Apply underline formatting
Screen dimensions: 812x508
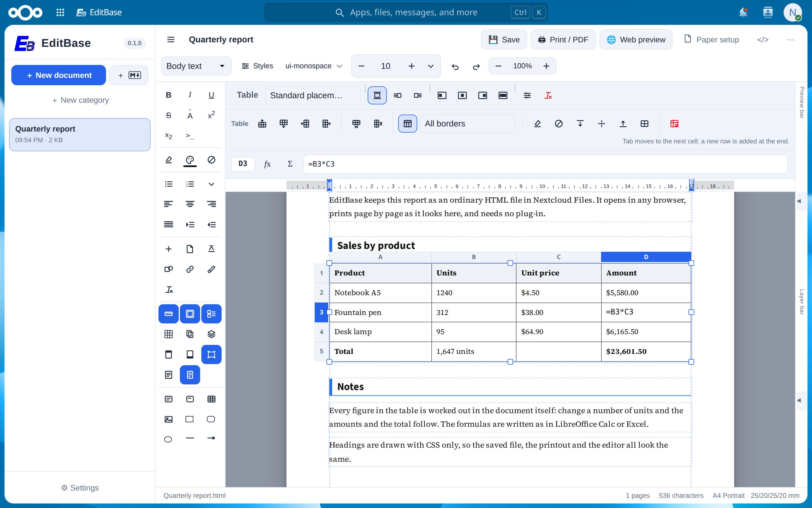pos(211,95)
